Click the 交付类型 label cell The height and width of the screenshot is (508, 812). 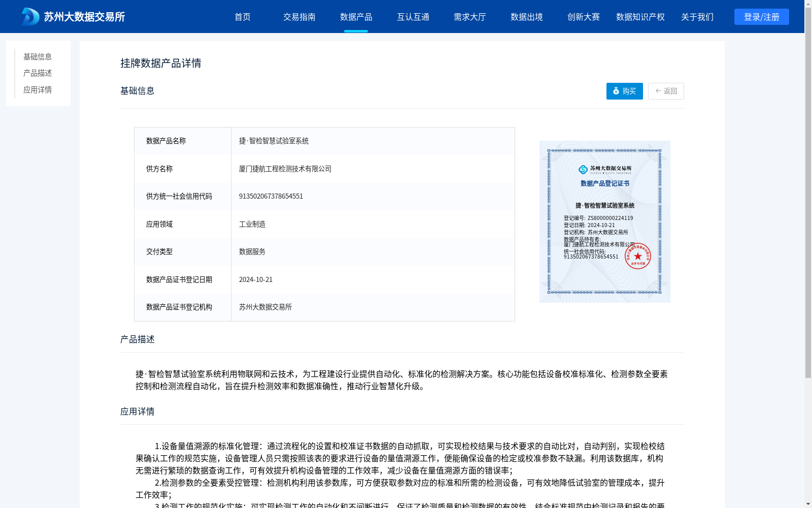(183, 252)
